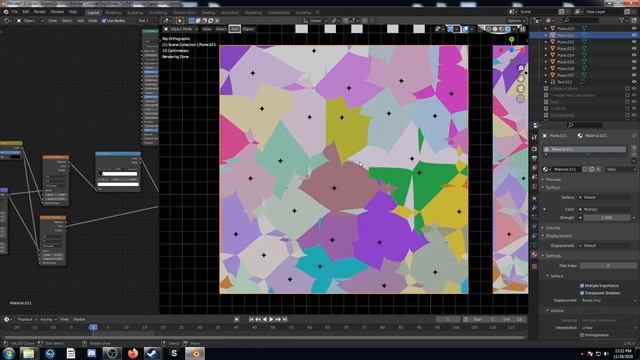Open the Edit menu
Image resolution: width=640 pixels, height=360 pixels.
(26, 12)
